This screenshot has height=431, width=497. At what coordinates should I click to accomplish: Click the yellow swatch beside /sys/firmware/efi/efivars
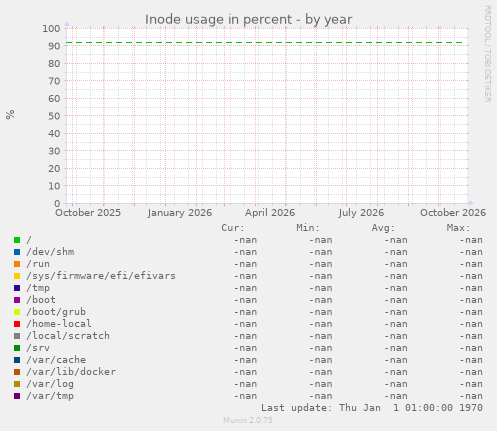17,276
